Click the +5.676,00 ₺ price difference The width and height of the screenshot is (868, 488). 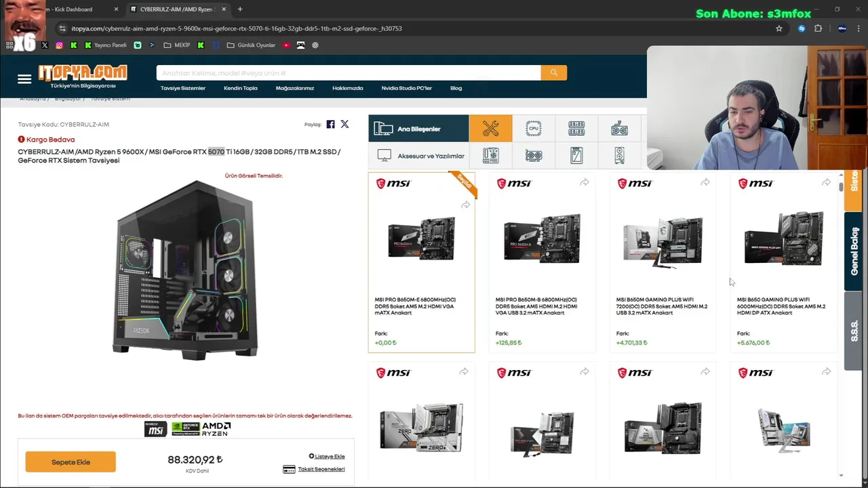click(x=753, y=343)
